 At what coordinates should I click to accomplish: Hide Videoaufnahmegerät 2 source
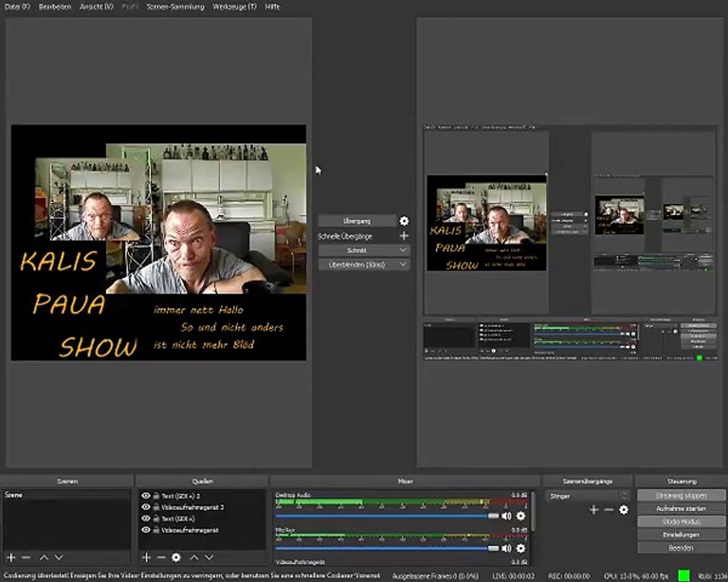pyautogui.click(x=146, y=507)
